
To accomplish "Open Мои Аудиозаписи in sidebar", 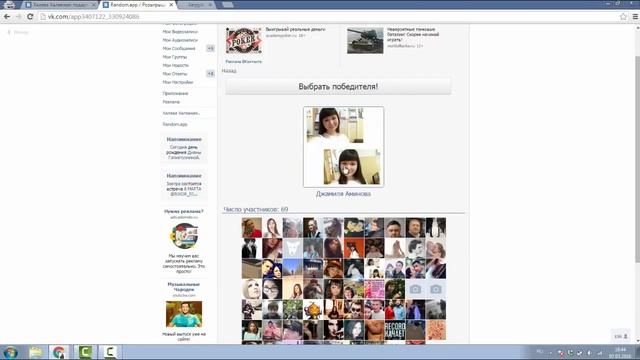I will 180,40.
